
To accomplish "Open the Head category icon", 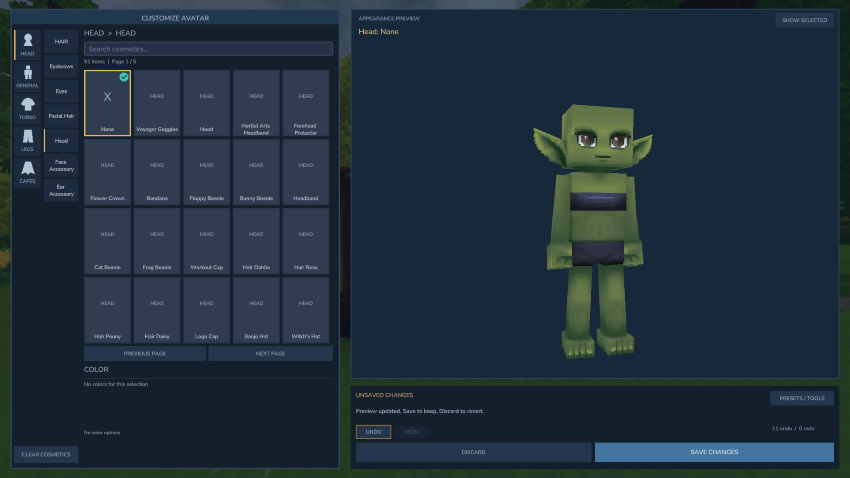I will pyautogui.click(x=28, y=44).
